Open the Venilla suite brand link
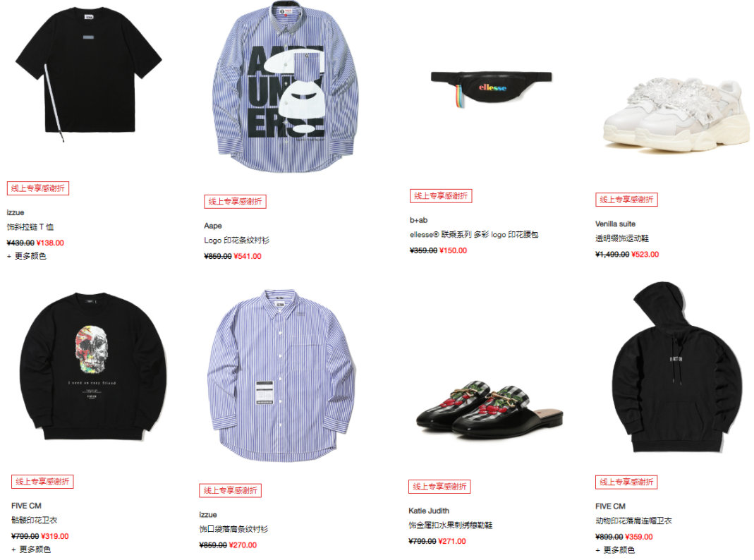This screenshot has height=560, width=754. [615, 224]
